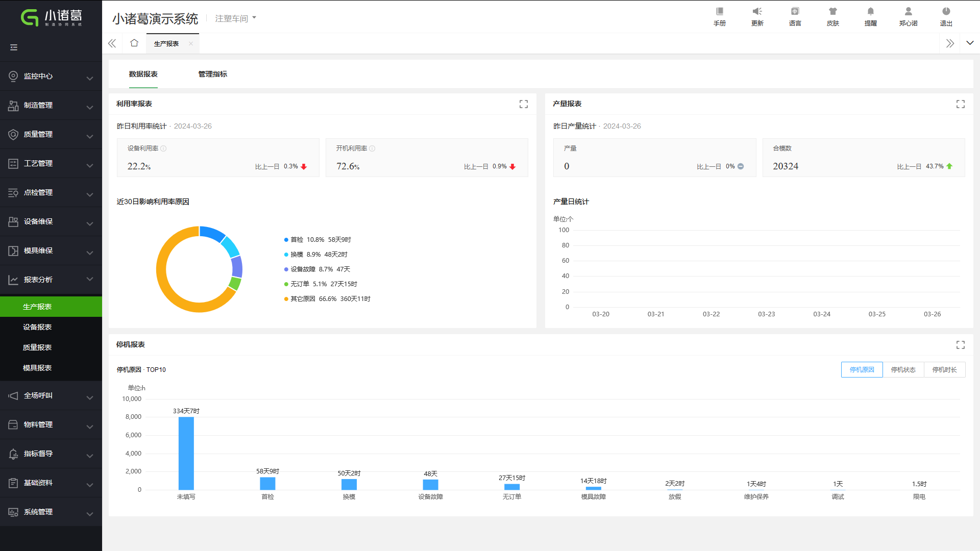Select 停机原因 view option

[862, 370]
